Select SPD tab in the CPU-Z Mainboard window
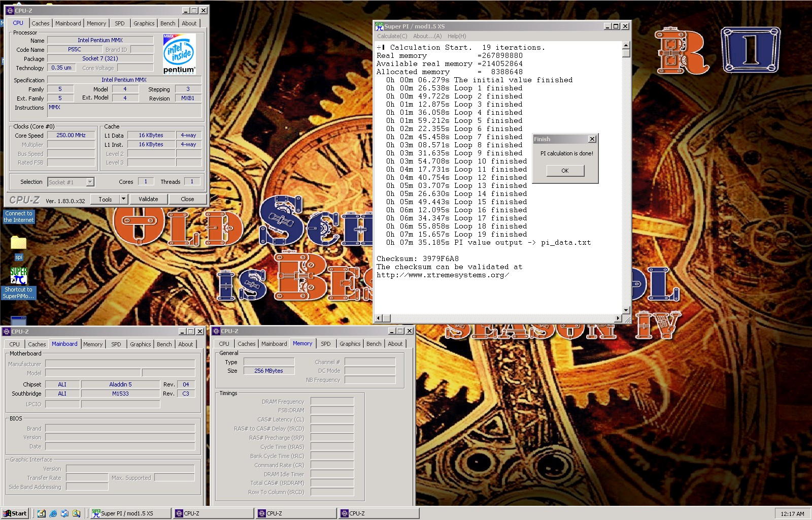 click(x=116, y=344)
